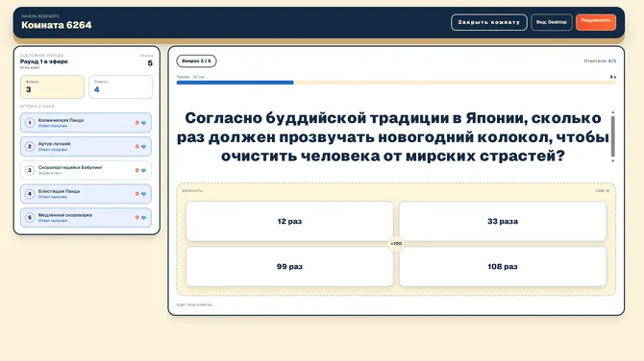Click the Ответили: 4/5 counter
This screenshot has width=644, height=361.
click(600, 60)
